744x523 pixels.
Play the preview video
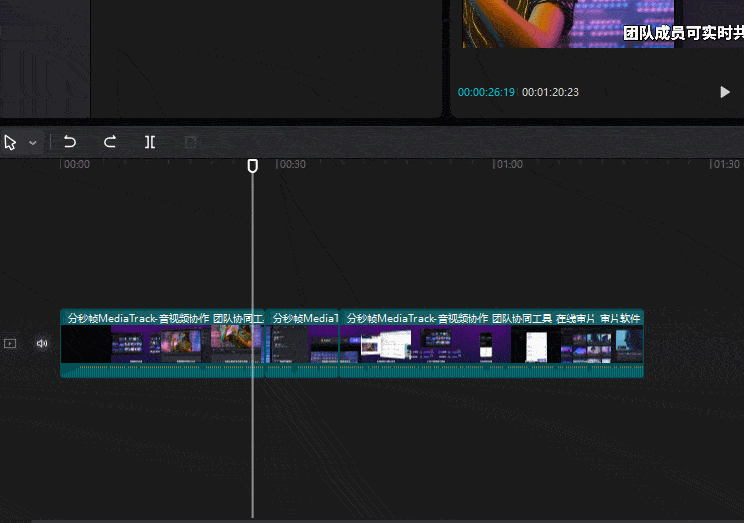click(x=725, y=92)
